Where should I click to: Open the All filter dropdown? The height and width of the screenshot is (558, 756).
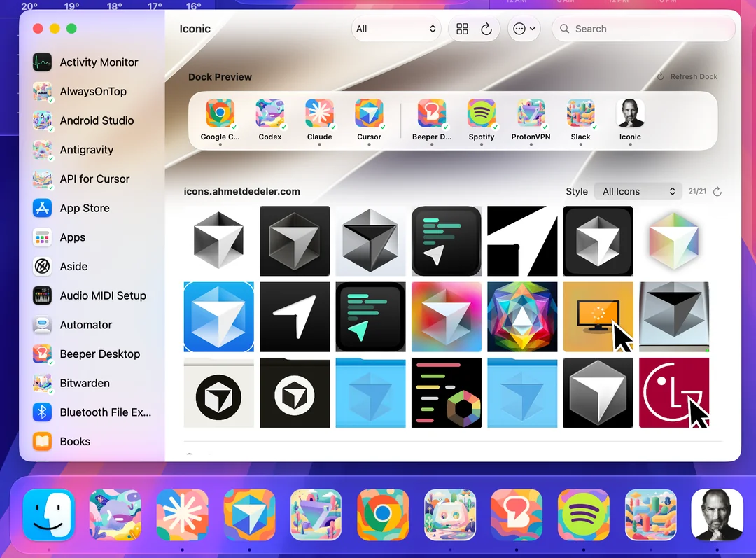point(395,29)
